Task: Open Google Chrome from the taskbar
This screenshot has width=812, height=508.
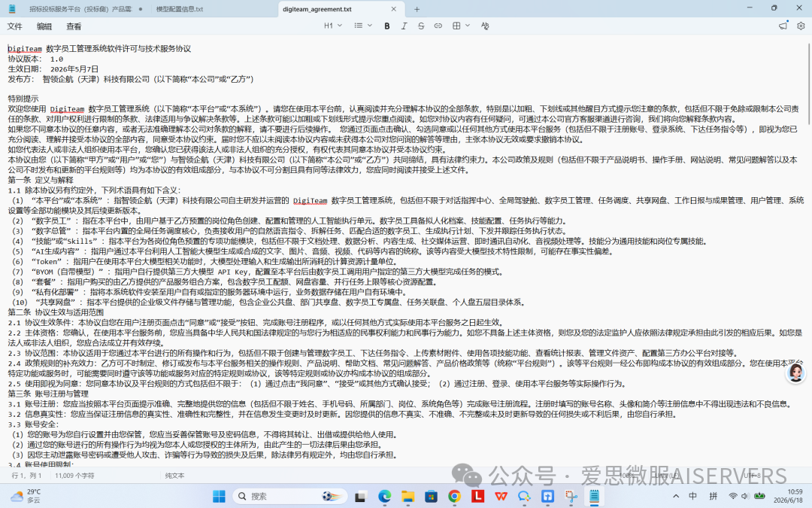Action: coord(454,496)
